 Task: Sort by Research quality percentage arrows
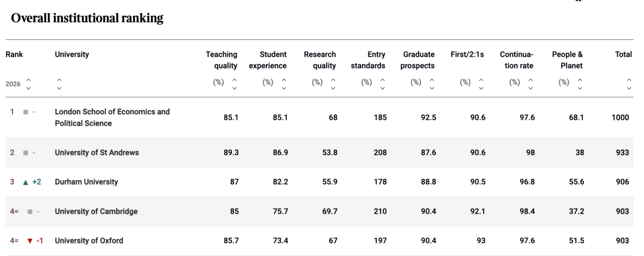333,84
